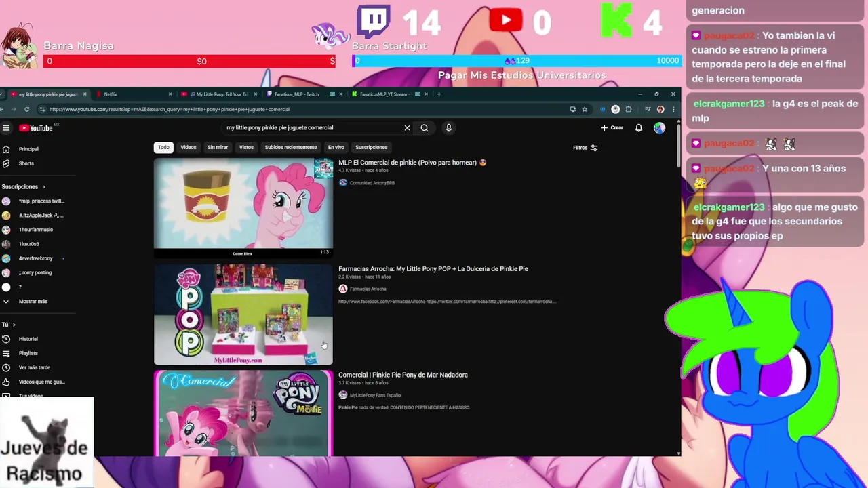Open title MLP El Comercial de pinkie
This screenshot has height=488, width=868.
tap(412, 163)
